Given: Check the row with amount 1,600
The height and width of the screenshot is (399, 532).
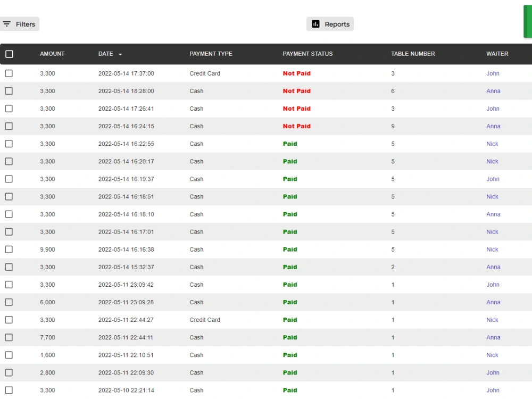Looking at the screenshot, I should (x=9, y=355).
